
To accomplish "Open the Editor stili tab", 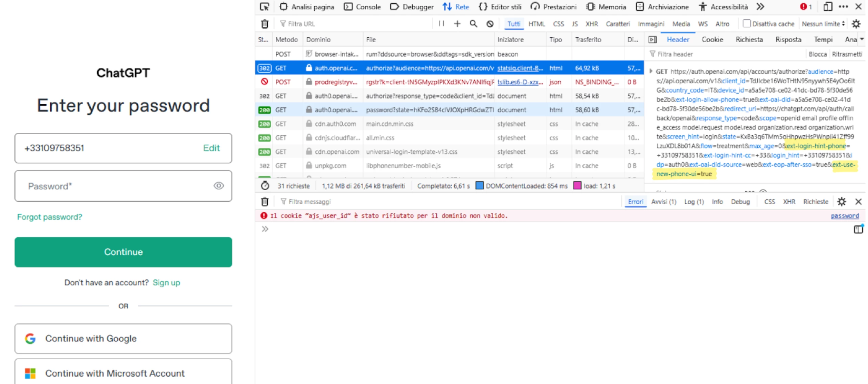I will tap(500, 7).
